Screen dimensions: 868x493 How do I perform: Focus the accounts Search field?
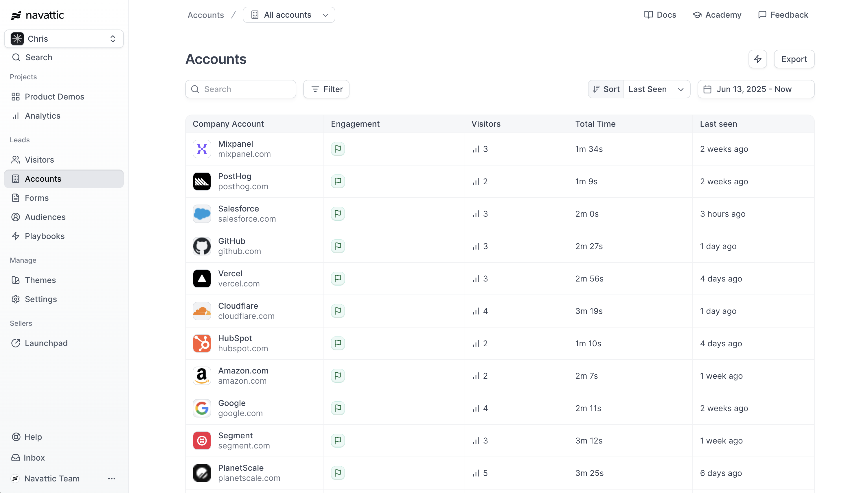(241, 89)
